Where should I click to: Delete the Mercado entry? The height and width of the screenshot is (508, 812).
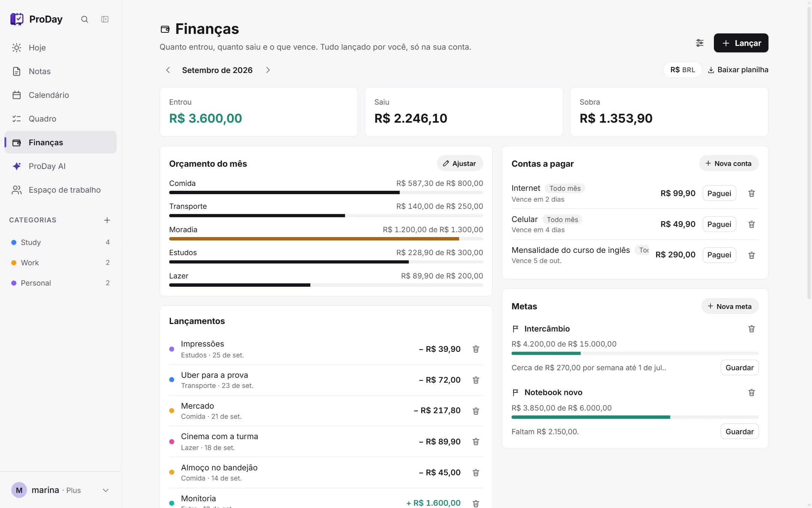click(x=476, y=411)
